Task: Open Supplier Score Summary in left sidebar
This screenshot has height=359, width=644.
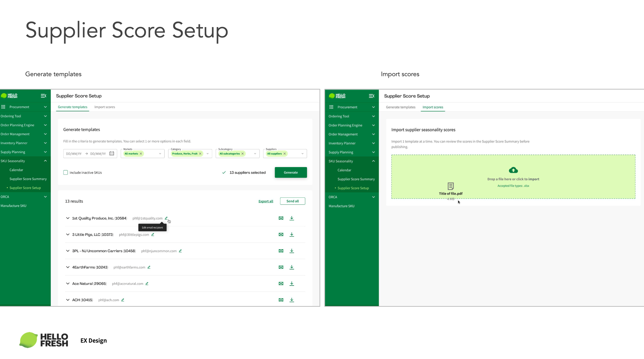Action: (x=28, y=179)
